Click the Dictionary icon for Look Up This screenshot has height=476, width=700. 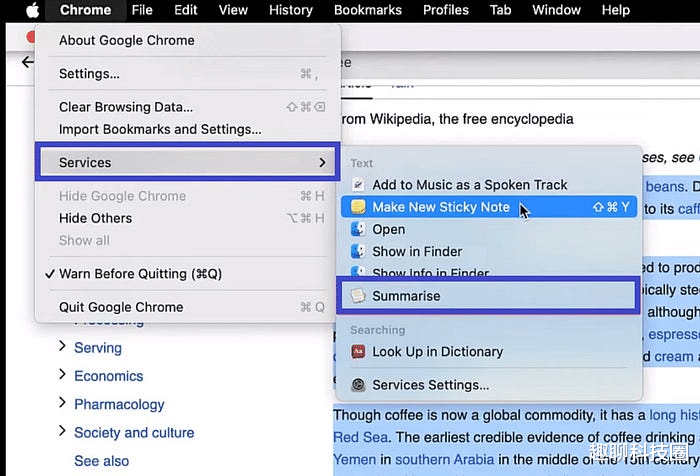coord(358,352)
